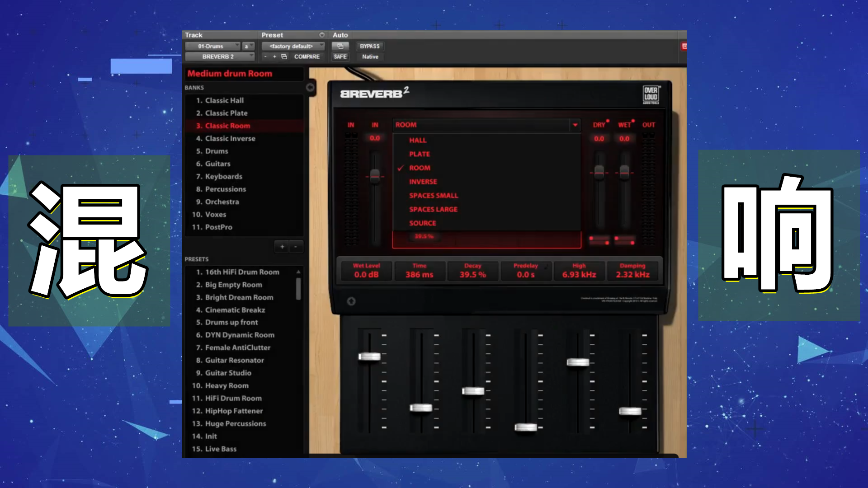The width and height of the screenshot is (868, 488).
Task: Click the WET level slider handle
Action: click(624, 172)
